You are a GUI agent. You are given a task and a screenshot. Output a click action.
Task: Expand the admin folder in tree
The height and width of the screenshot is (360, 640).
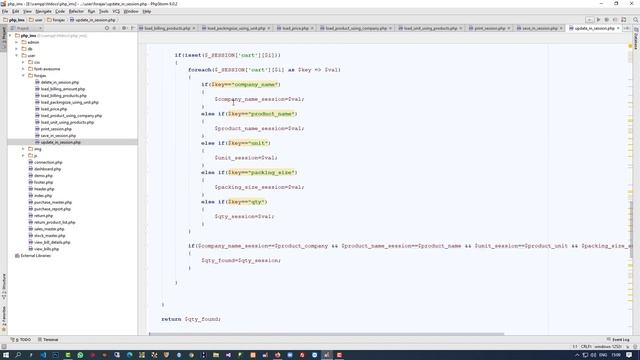[17, 42]
